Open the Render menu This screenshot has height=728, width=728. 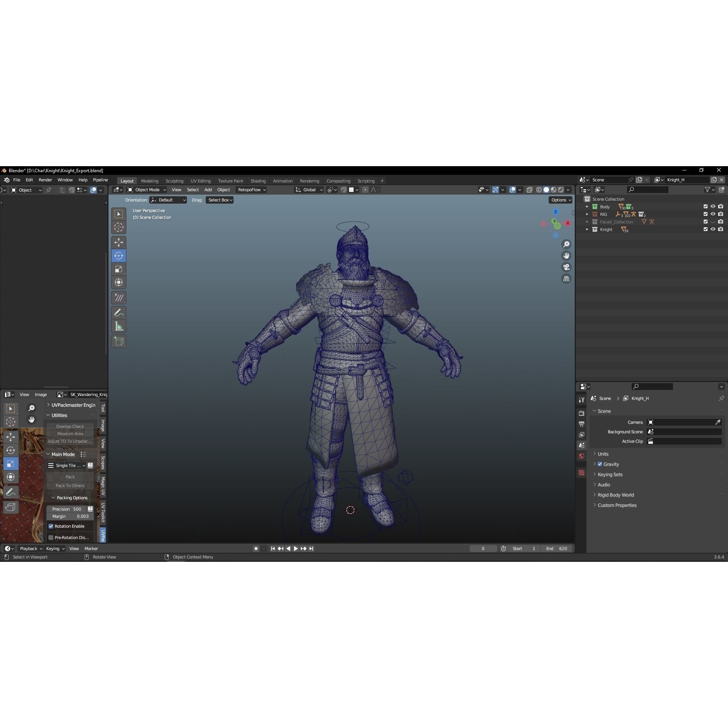[x=45, y=180]
